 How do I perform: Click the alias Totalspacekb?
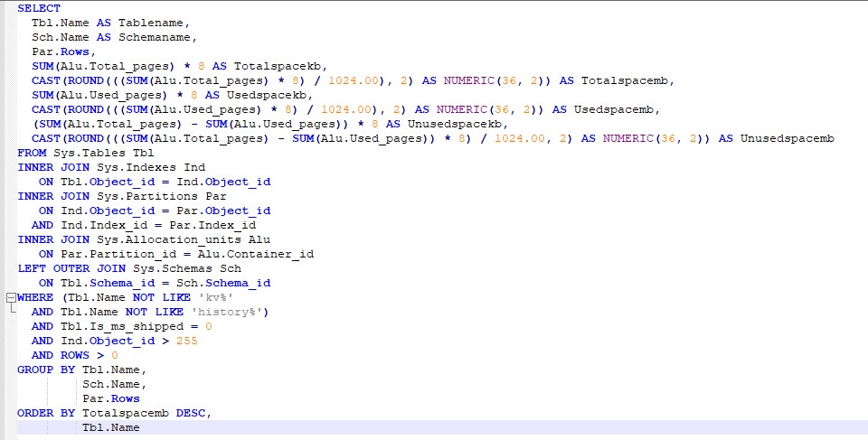[278, 66]
